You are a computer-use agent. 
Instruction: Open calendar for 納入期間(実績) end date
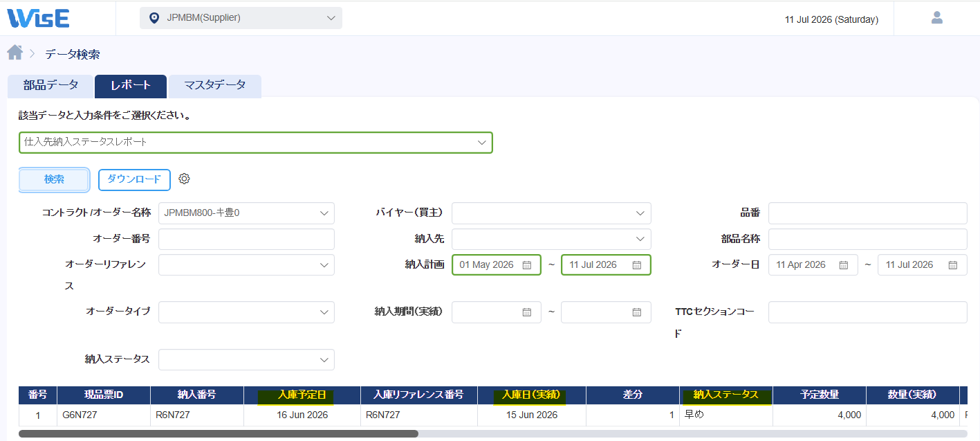point(636,312)
